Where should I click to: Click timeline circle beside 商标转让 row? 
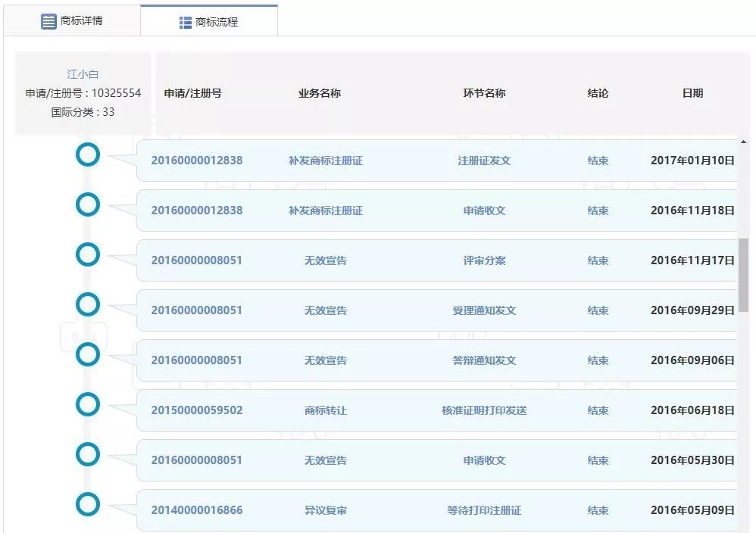click(x=88, y=404)
